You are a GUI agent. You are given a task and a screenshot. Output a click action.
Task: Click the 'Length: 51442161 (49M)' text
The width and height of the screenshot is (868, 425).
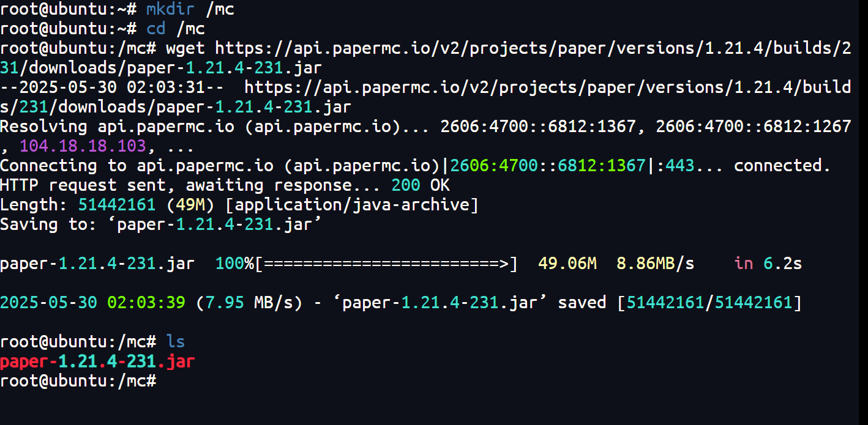click(x=107, y=205)
